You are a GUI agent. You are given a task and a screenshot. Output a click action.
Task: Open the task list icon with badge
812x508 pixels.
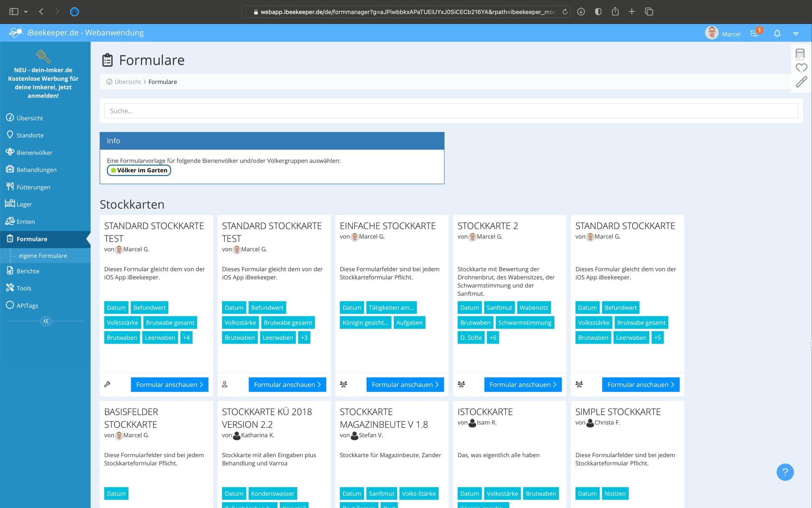pyautogui.click(x=755, y=33)
